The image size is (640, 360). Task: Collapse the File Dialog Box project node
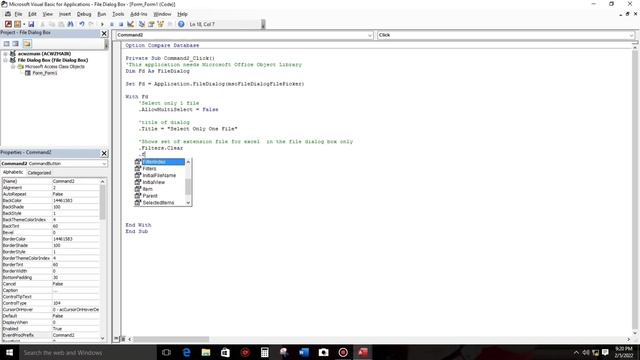(x=5, y=60)
